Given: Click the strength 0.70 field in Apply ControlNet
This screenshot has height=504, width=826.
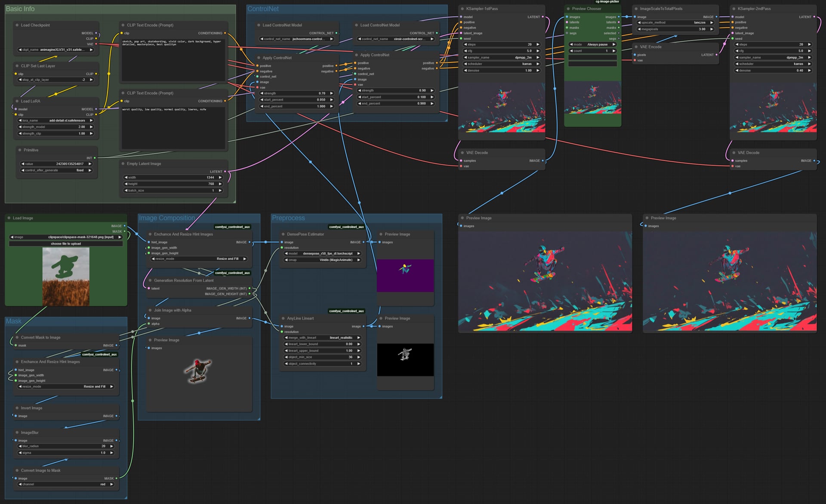Looking at the screenshot, I should pos(297,93).
